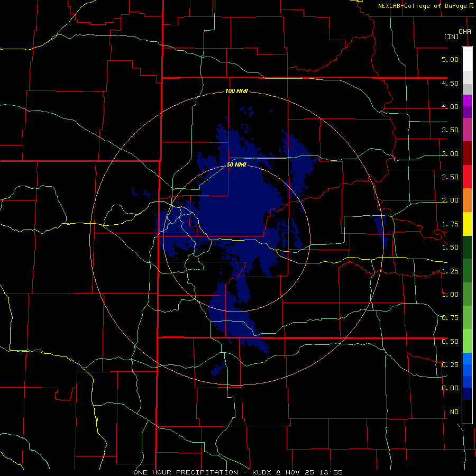Viewport: 476px width, 476px height.
Task: Click the ONE HOUR PRECIPITATION title text
Action: pyautogui.click(x=186, y=472)
